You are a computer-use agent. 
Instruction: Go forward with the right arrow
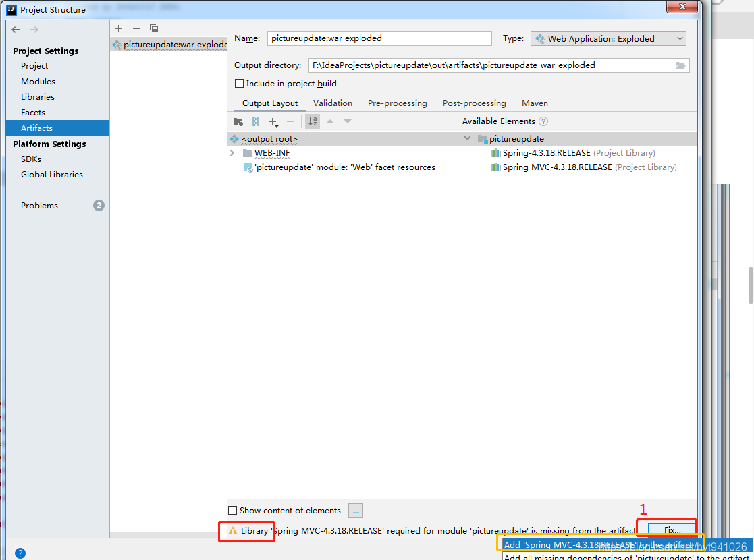[x=34, y=30]
